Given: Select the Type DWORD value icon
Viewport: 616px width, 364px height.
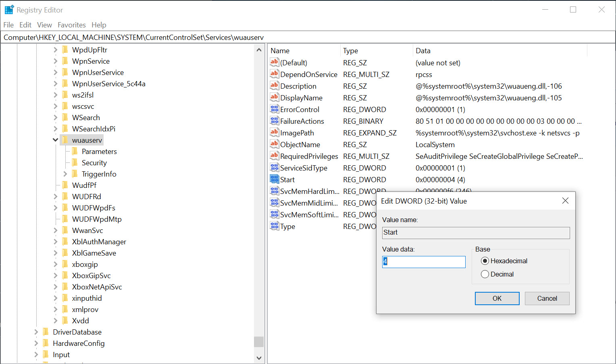Looking at the screenshot, I should [275, 226].
